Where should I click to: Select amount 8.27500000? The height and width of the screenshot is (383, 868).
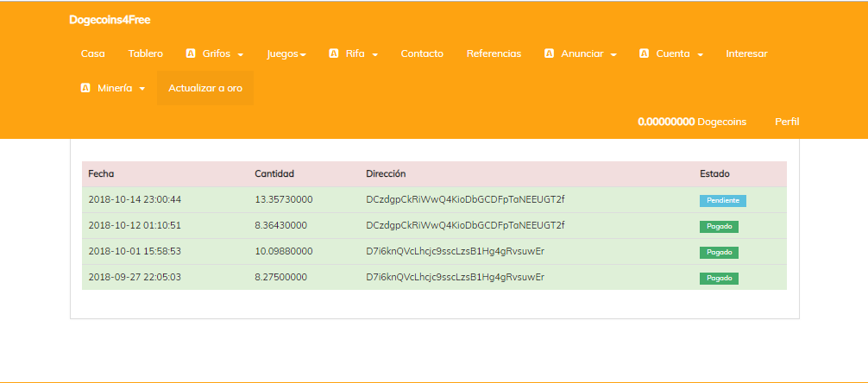click(x=281, y=277)
